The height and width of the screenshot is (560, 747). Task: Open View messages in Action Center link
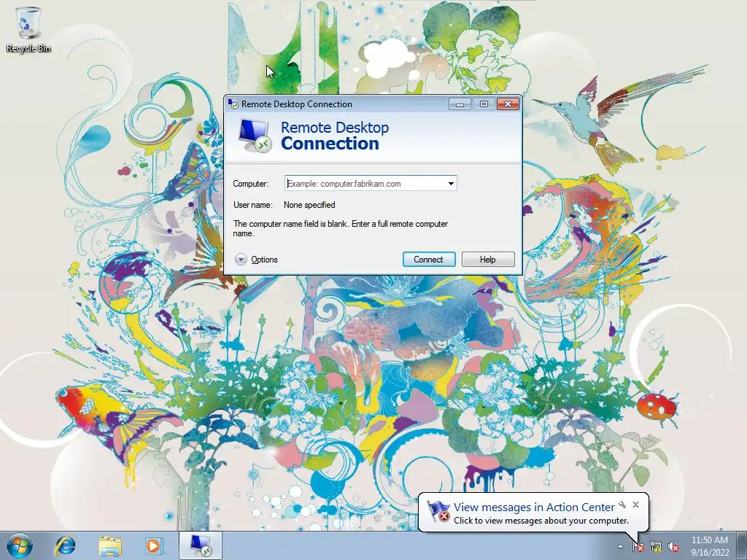534,507
